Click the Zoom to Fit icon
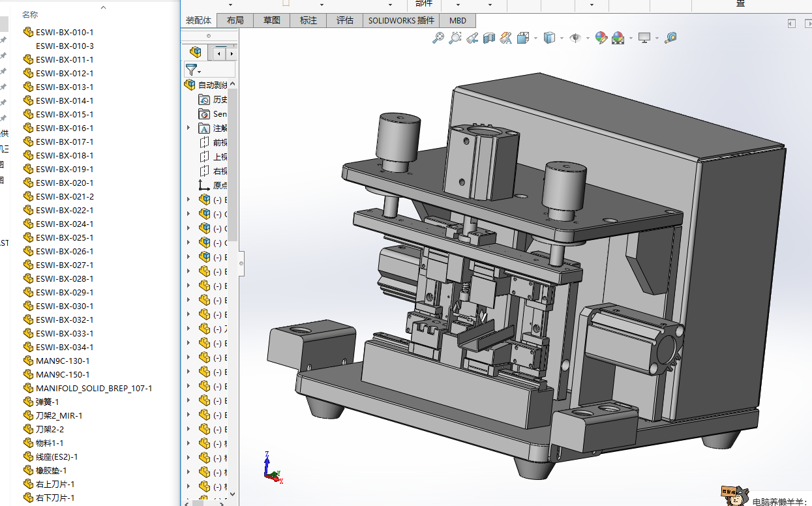This screenshot has width=812, height=506. 438,38
